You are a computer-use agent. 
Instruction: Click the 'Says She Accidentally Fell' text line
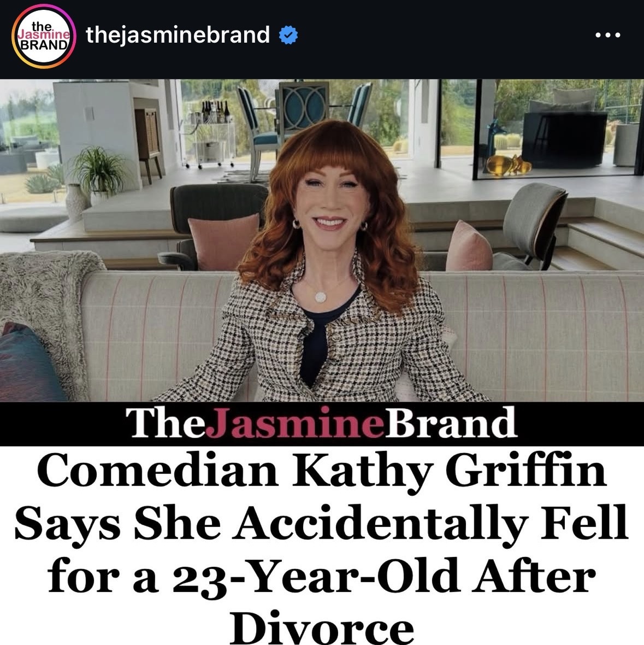click(321, 523)
